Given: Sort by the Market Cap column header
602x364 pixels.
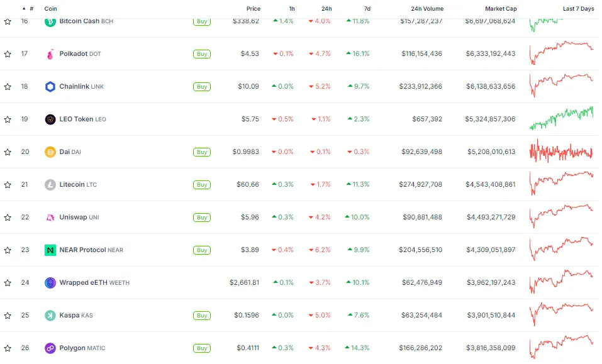Looking at the screenshot, I should coord(500,9).
